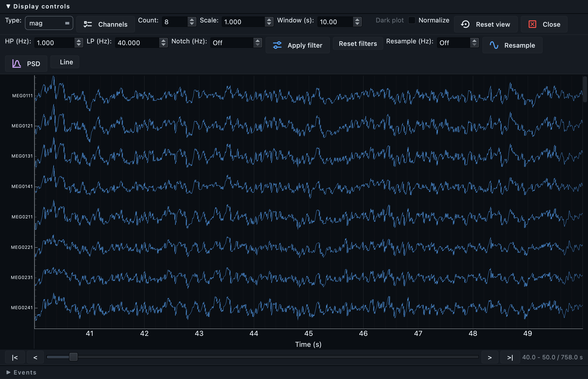Click the Apply filter button

click(x=297, y=45)
